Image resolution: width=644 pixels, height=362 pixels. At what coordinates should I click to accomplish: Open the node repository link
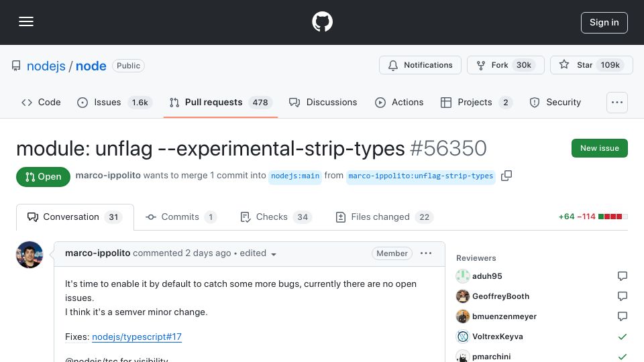tap(91, 66)
